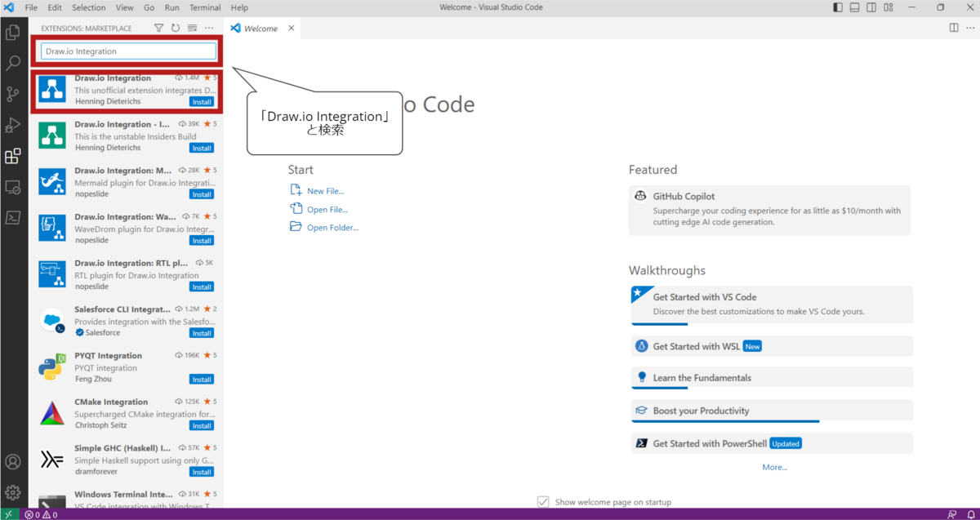Show errors and warnings in status bar
This screenshot has width=980, height=520.
coord(41,514)
